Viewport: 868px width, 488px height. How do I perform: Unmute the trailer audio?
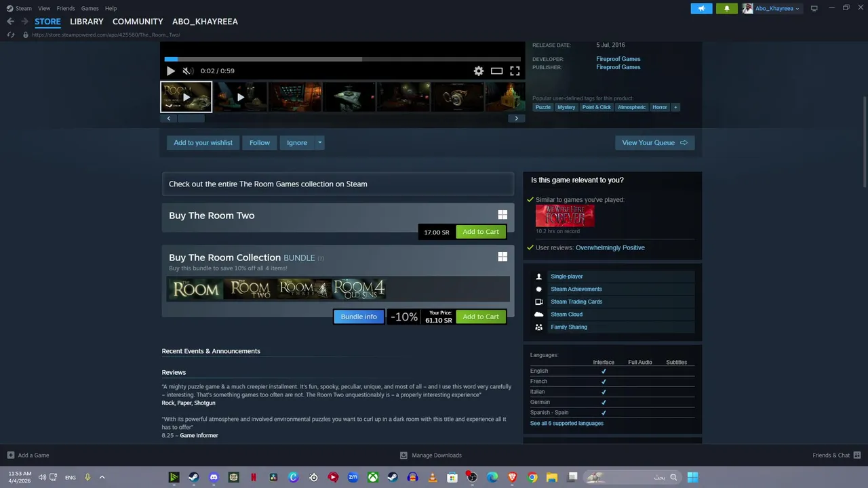[188, 70]
